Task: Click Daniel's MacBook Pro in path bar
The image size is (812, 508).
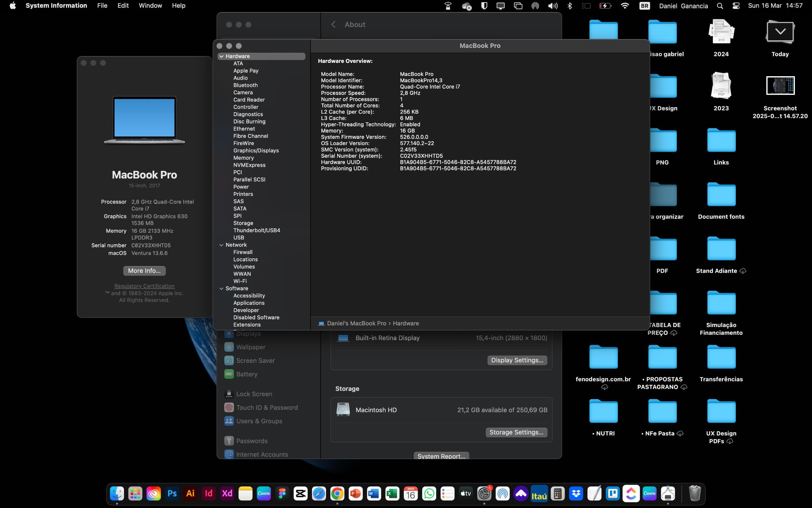Action: point(356,323)
